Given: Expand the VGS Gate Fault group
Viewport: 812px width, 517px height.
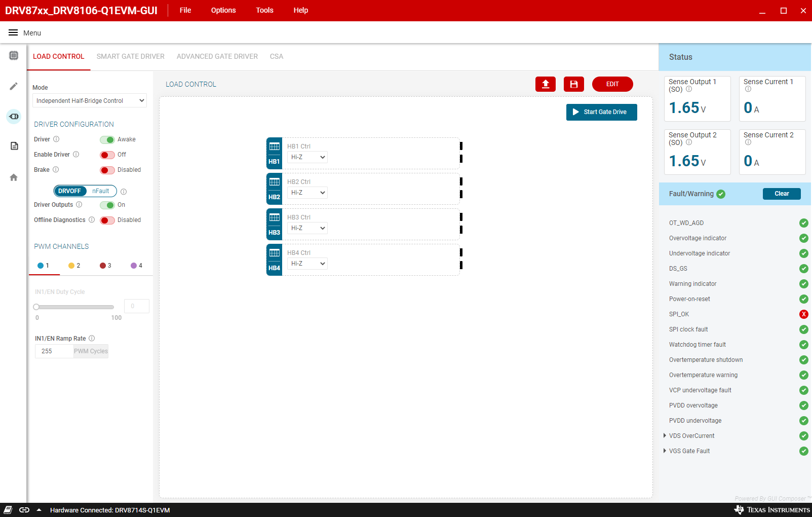Looking at the screenshot, I should pos(665,451).
